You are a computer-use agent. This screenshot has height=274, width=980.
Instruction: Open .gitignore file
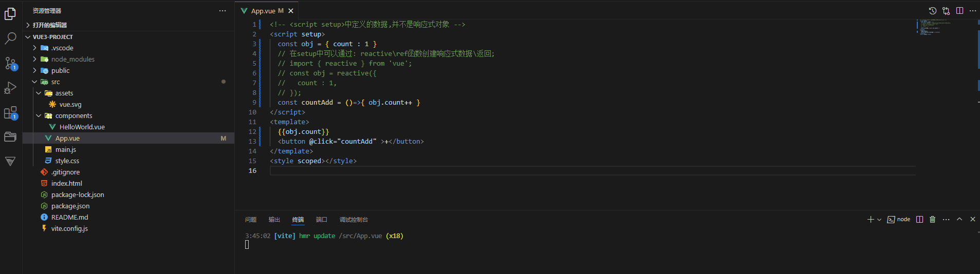128,172
